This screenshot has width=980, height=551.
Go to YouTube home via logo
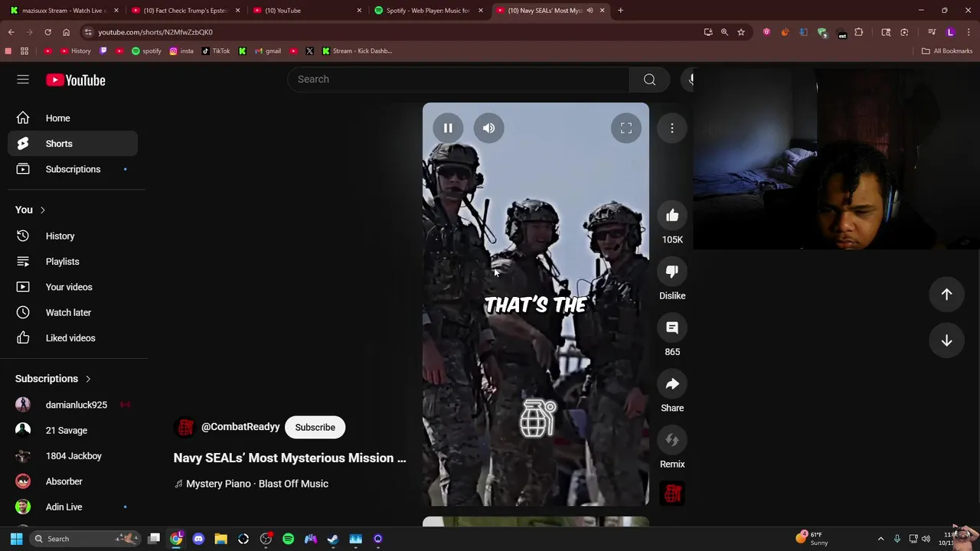pos(75,80)
